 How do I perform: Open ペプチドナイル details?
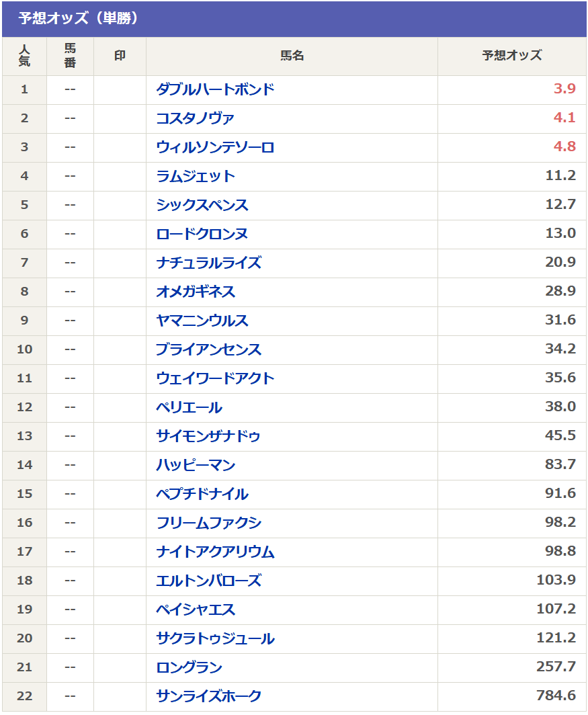coord(202,494)
